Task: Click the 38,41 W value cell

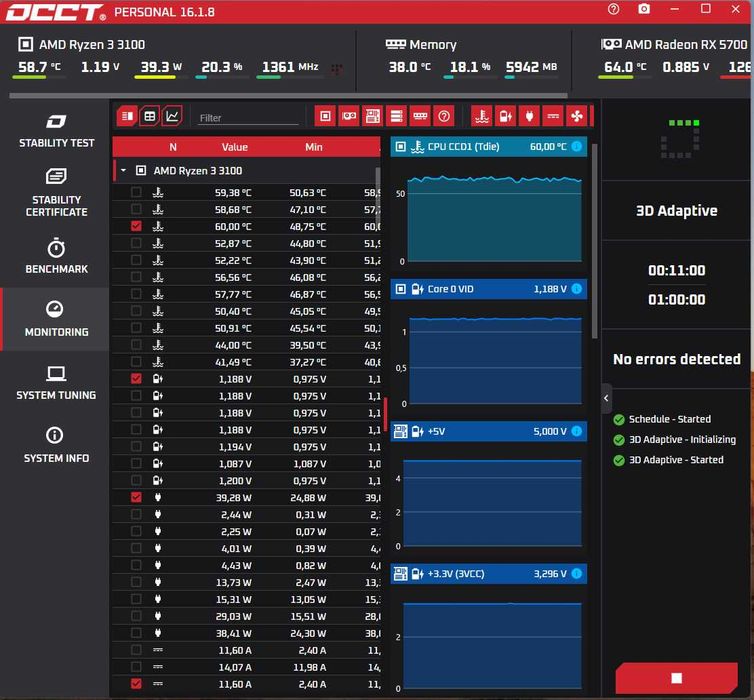Action: click(234, 633)
